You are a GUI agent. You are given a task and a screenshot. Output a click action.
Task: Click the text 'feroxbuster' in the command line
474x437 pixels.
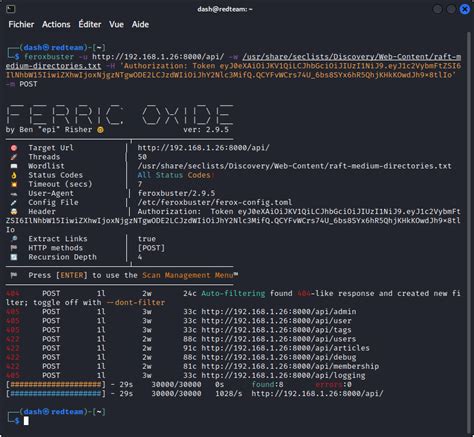(49, 57)
